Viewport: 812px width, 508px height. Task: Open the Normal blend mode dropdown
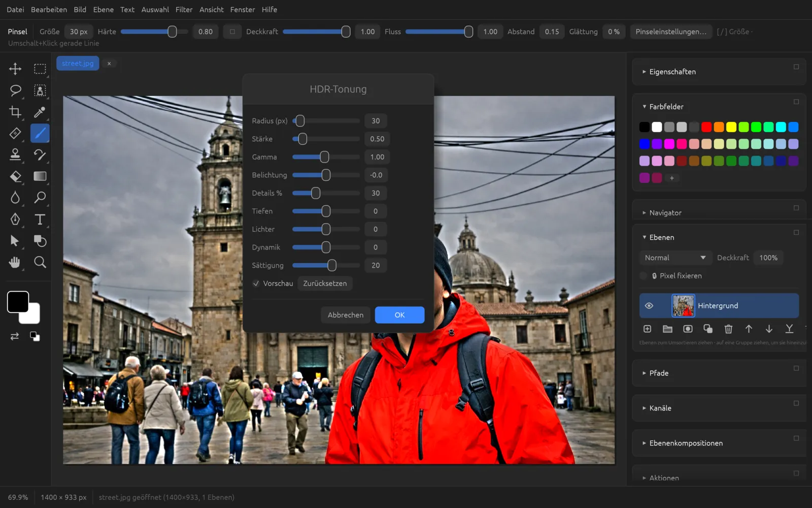(x=674, y=258)
